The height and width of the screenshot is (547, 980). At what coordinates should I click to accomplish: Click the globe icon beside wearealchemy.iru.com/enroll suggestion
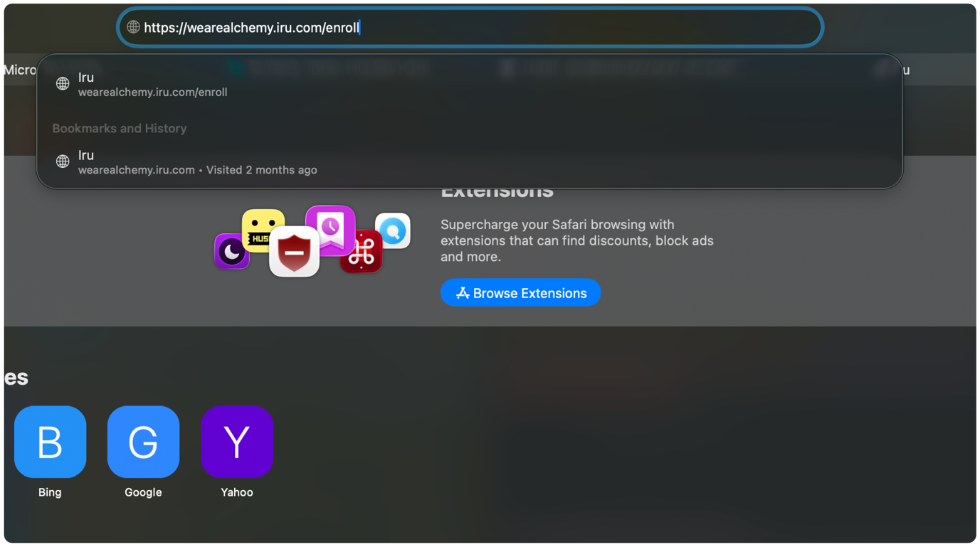(63, 84)
